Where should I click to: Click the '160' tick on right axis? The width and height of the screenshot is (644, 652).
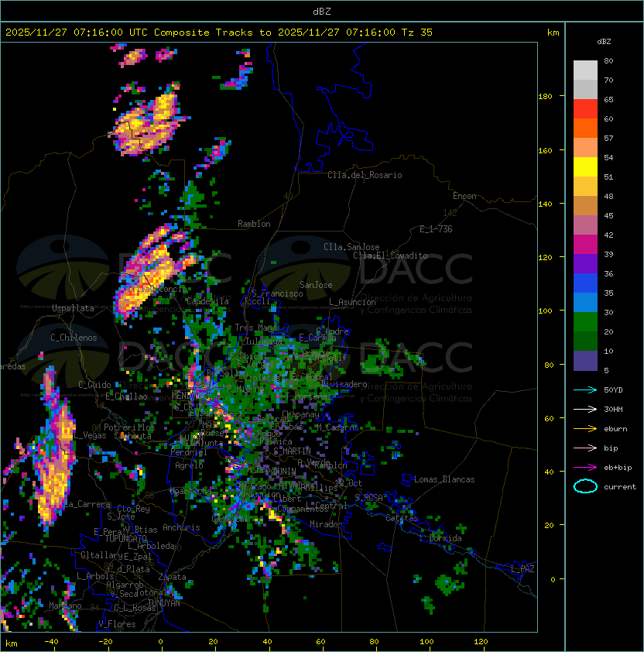pyautogui.click(x=545, y=150)
